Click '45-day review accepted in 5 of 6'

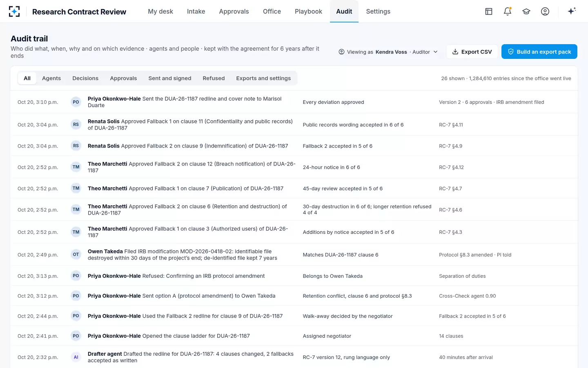(343, 188)
